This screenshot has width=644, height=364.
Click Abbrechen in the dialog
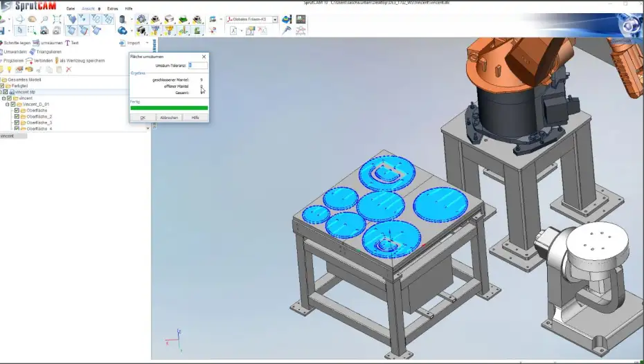tap(169, 118)
